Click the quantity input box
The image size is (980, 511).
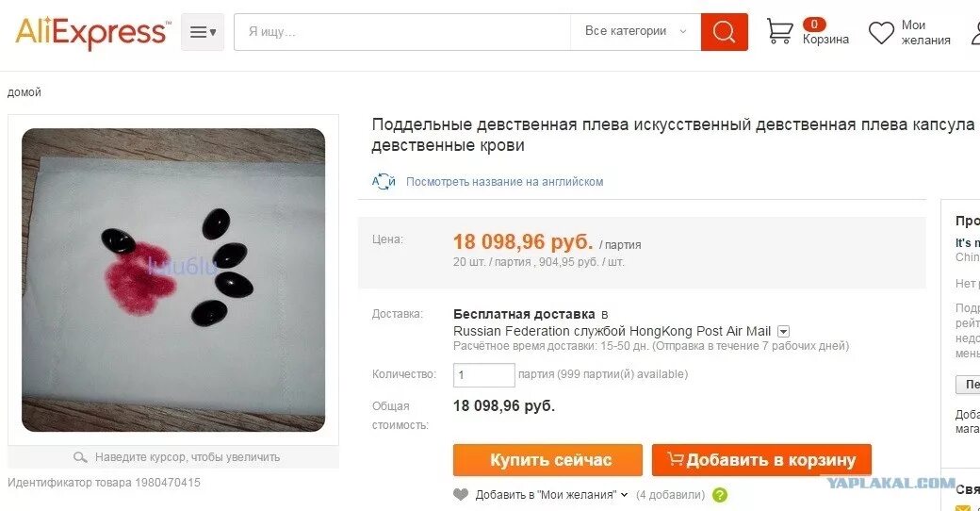pos(483,374)
